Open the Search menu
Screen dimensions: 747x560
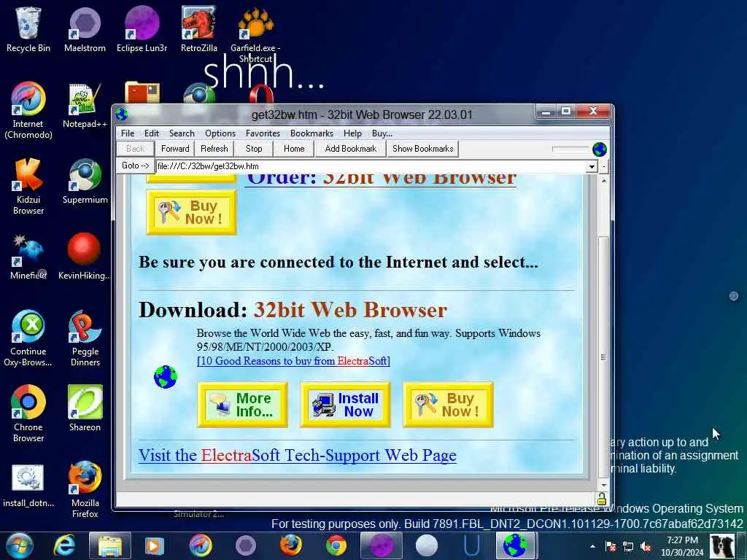[x=182, y=133]
